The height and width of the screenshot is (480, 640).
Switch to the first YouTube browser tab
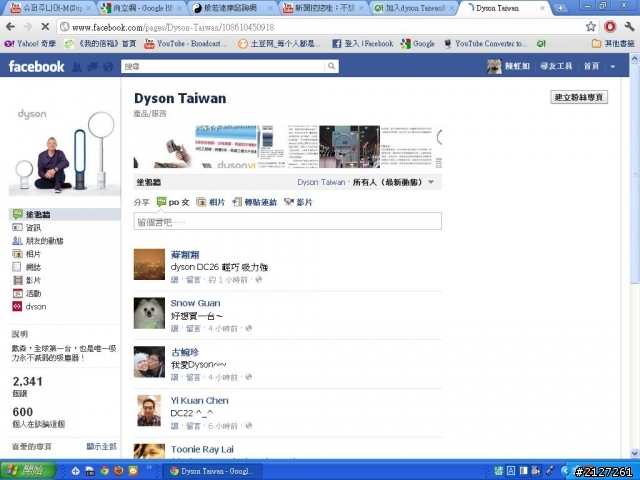point(49,8)
